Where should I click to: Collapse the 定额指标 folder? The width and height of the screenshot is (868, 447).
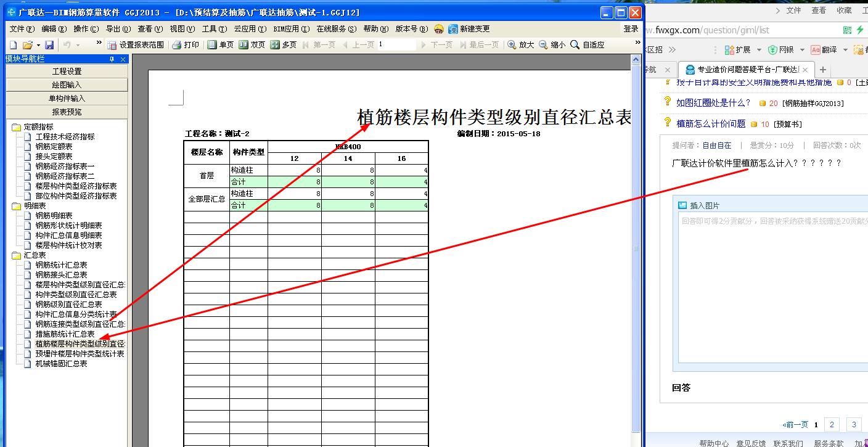click(16, 127)
